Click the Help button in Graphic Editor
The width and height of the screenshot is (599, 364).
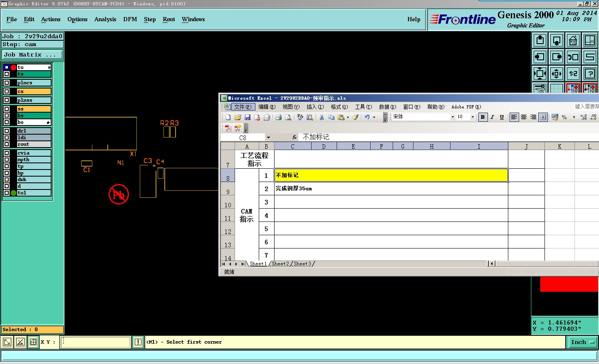pyautogui.click(x=414, y=20)
